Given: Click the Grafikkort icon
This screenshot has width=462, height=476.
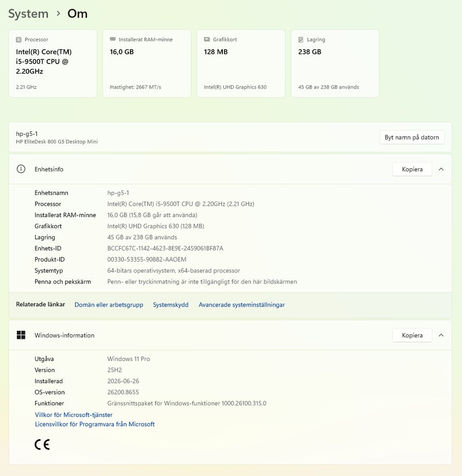Looking at the screenshot, I should [x=207, y=39].
